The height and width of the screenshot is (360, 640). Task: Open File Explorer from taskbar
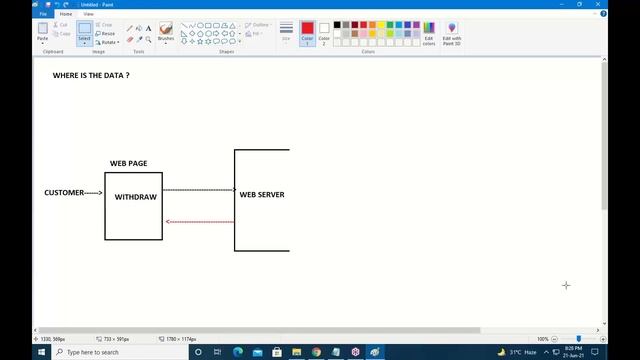click(x=297, y=352)
